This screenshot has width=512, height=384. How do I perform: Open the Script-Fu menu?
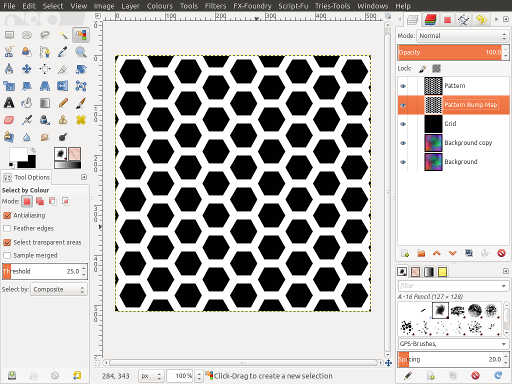[x=293, y=6]
